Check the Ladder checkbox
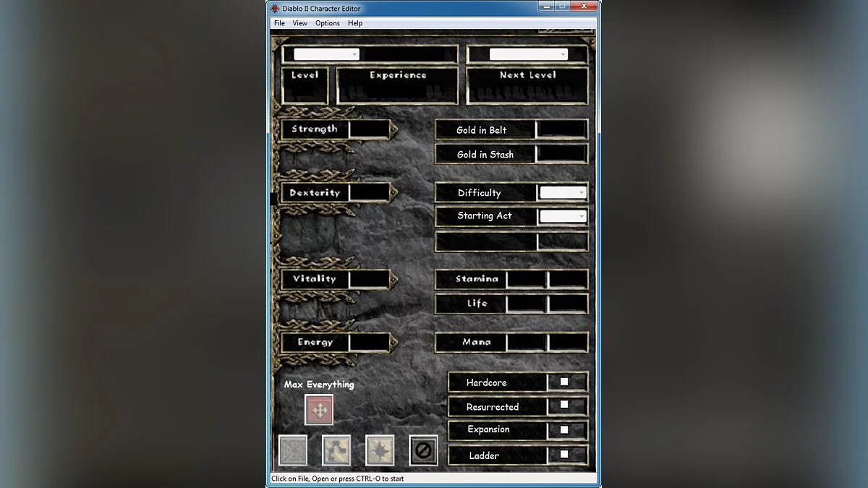Screen dimensions: 868x488 [564, 455]
